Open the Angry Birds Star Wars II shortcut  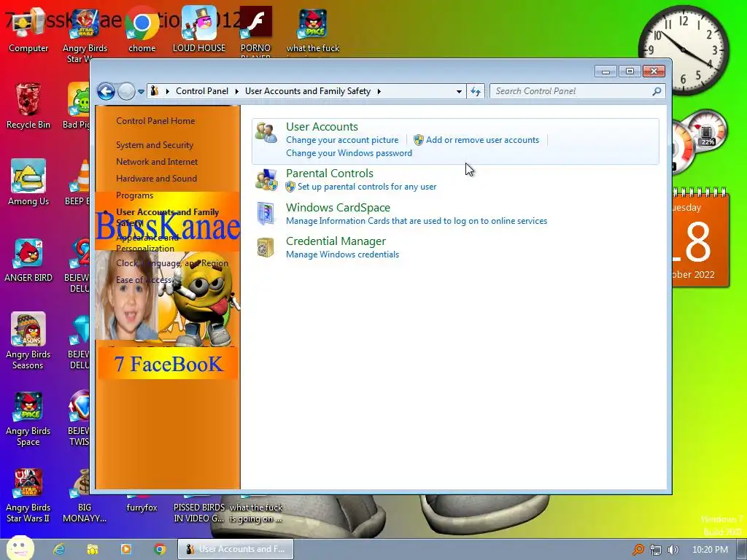coord(28,495)
